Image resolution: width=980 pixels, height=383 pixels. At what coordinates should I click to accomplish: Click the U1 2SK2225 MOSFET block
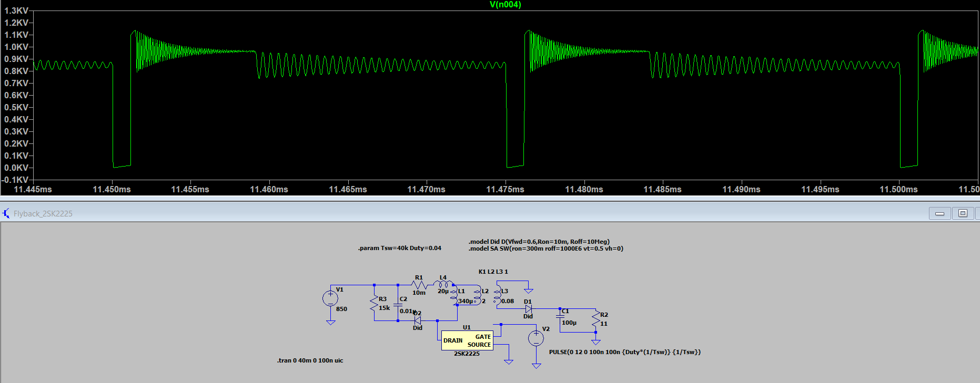(x=467, y=340)
